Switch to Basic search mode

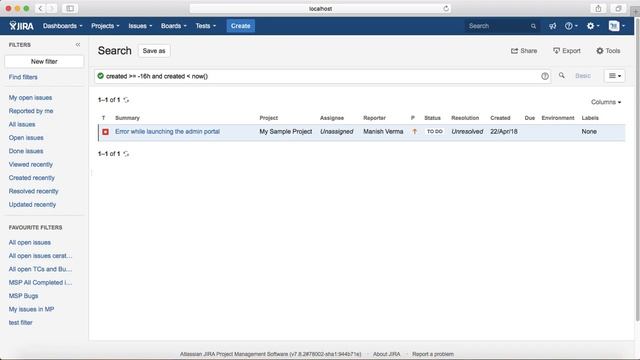pos(582,76)
